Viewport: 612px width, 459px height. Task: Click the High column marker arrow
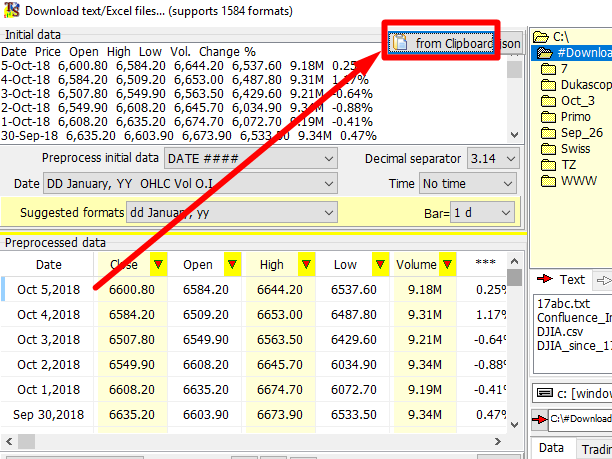304,264
